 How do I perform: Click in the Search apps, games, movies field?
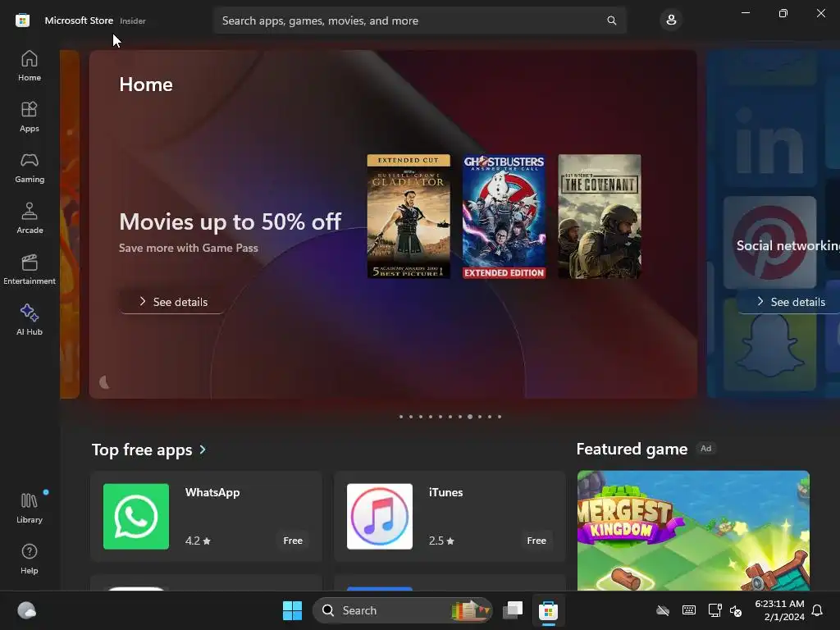(x=419, y=21)
